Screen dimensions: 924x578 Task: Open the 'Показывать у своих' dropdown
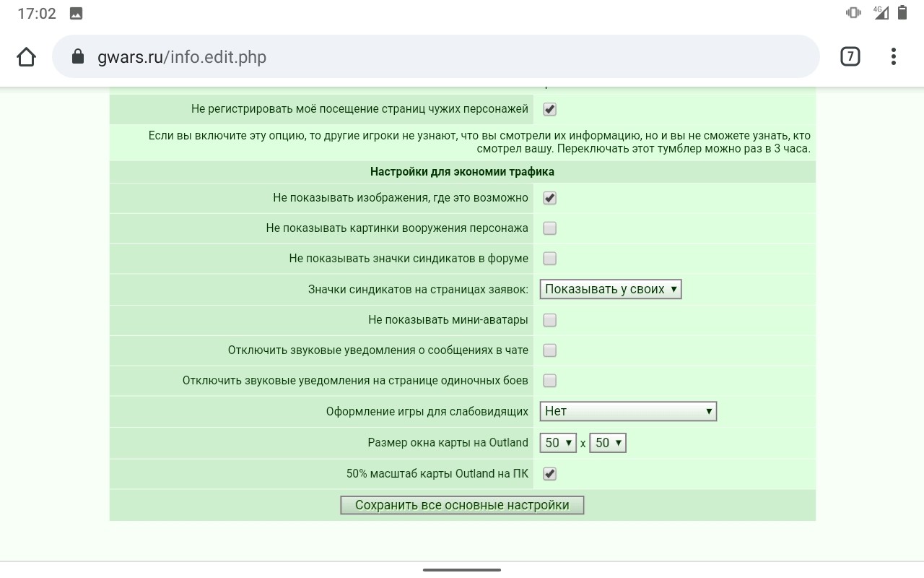[611, 289]
